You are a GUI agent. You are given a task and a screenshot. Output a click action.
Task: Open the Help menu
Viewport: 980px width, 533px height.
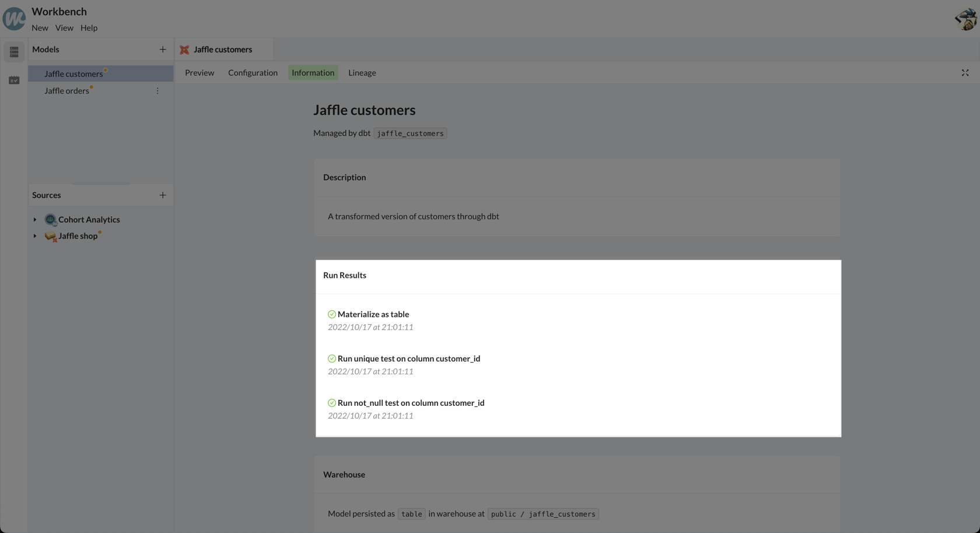point(89,28)
